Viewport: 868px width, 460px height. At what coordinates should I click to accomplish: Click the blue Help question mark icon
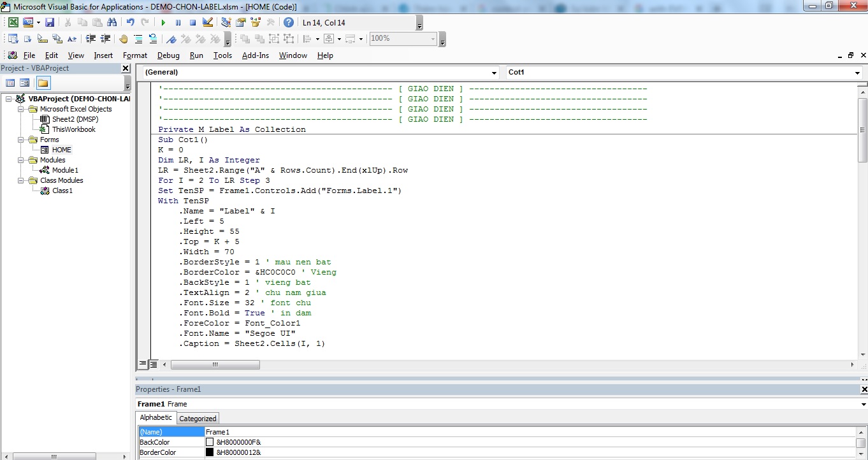tap(288, 22)
